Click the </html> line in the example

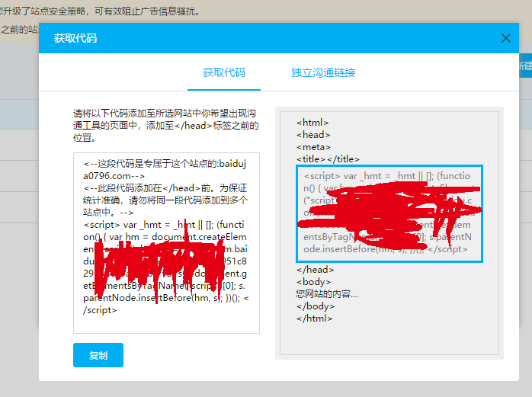pos(314,319)
